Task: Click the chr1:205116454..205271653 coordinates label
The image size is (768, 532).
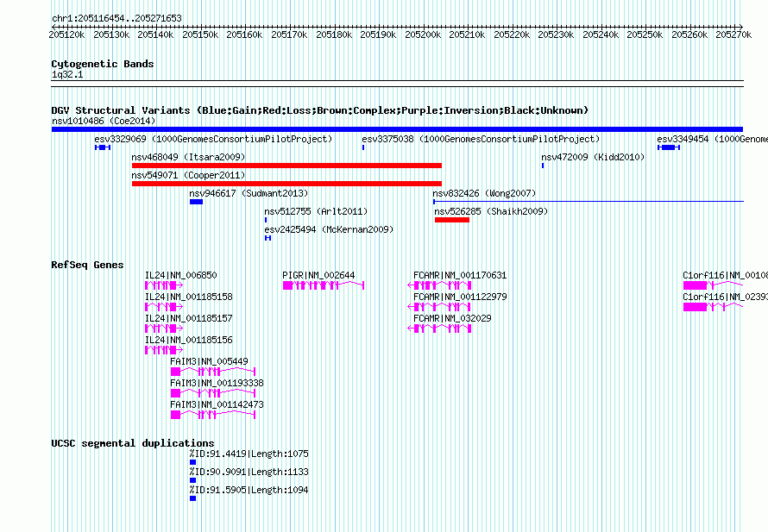Action: (116, 18)
